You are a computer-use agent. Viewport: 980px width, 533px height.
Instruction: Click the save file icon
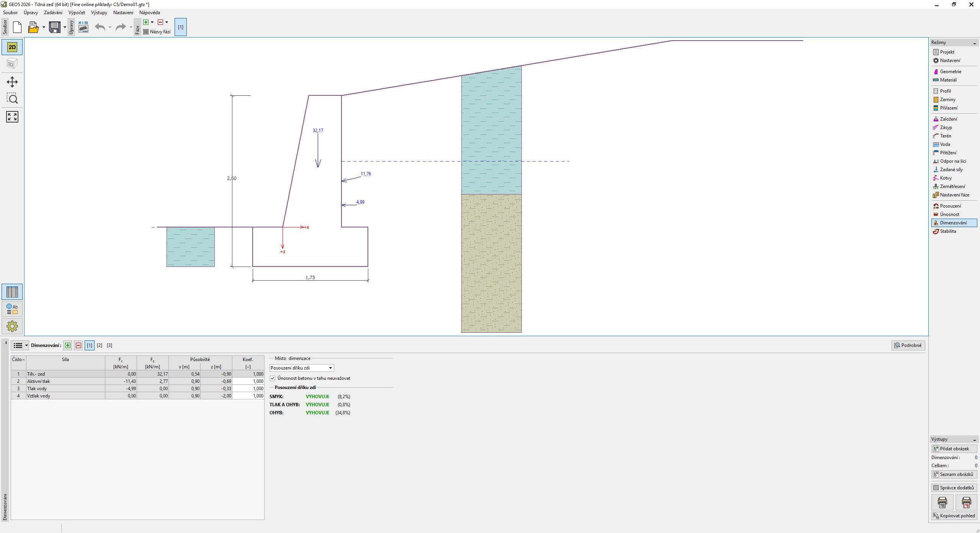click(x=55, y=27)
